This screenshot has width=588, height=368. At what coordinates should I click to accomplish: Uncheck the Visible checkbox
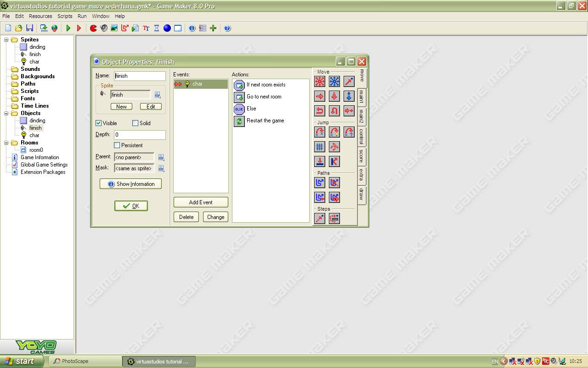click(x=98, y=123)
